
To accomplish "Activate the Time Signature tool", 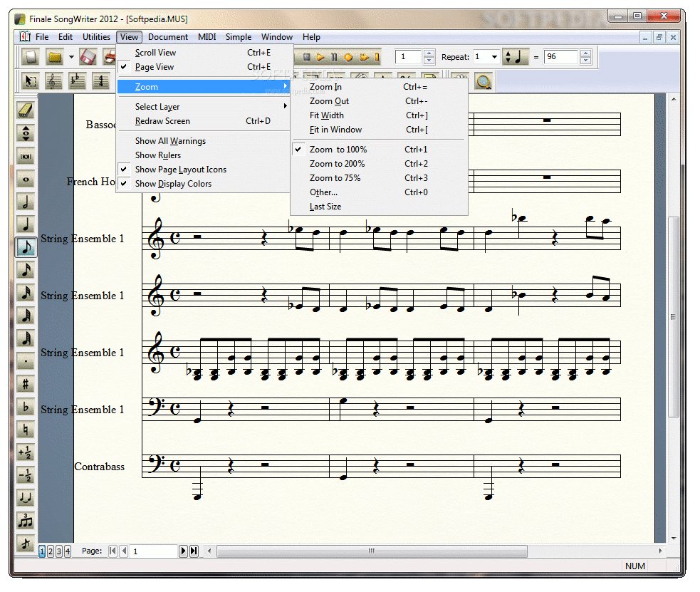I will [x=101, y=81].
